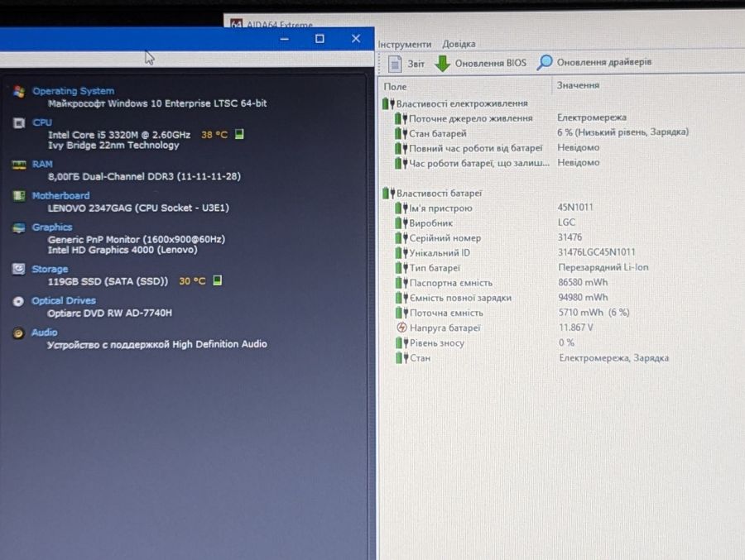Click the 11.867 V voltage value
The image size is (745, 560).
click(x=576, y=328)
